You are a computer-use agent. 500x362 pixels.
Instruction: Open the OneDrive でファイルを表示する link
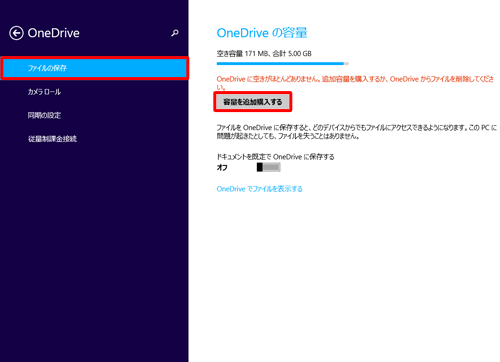(x=259, y=189)
